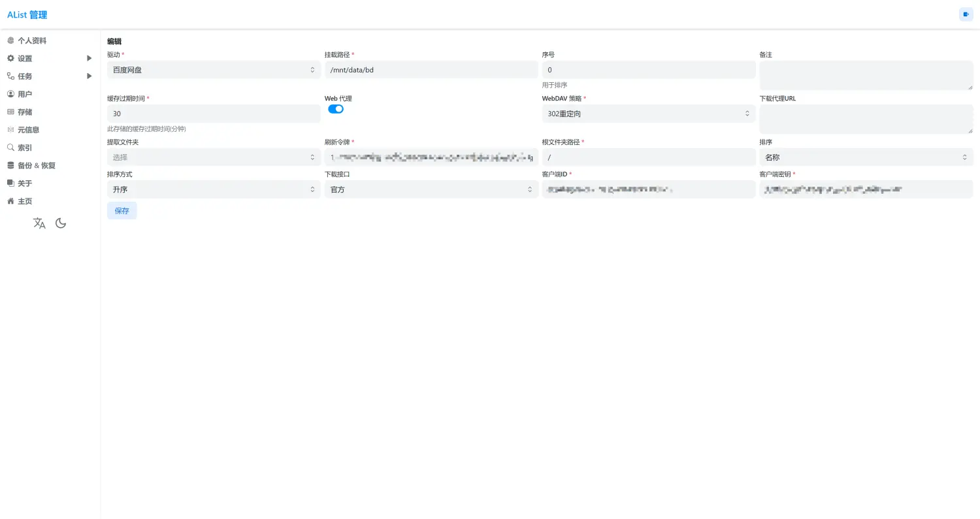This screenshot has width=980, height=519.
Task: Click the 保存 button
Action: pyautogui.click(x=122, y=211)
